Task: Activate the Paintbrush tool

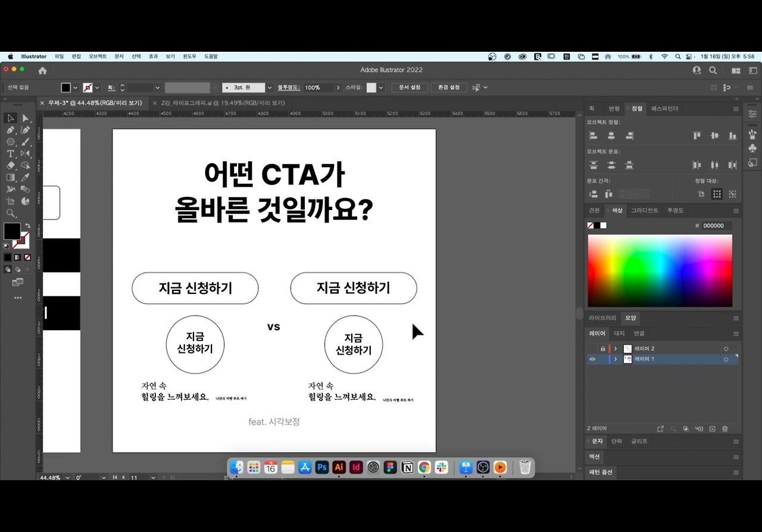Action: tap(25, 142)
